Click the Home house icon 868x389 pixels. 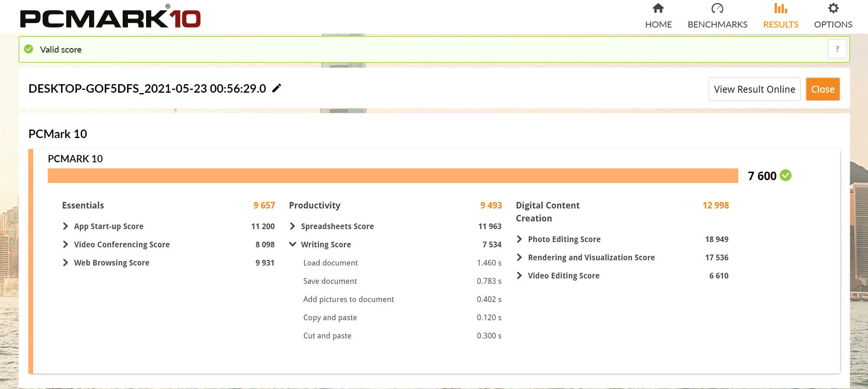pyautogui.click(x=658, y=8)
